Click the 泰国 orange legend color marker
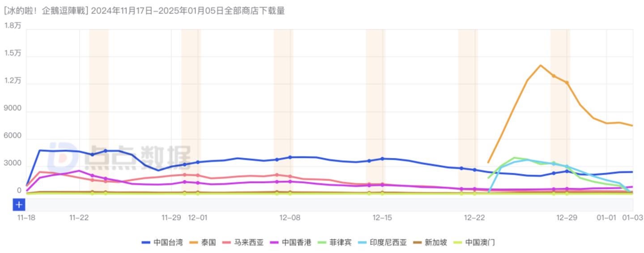 point(194,243)
